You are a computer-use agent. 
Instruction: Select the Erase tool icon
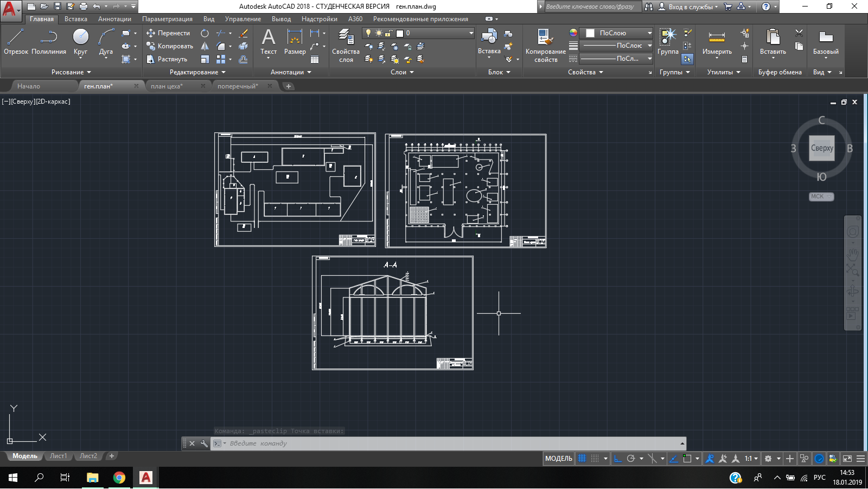pos(244,33)
